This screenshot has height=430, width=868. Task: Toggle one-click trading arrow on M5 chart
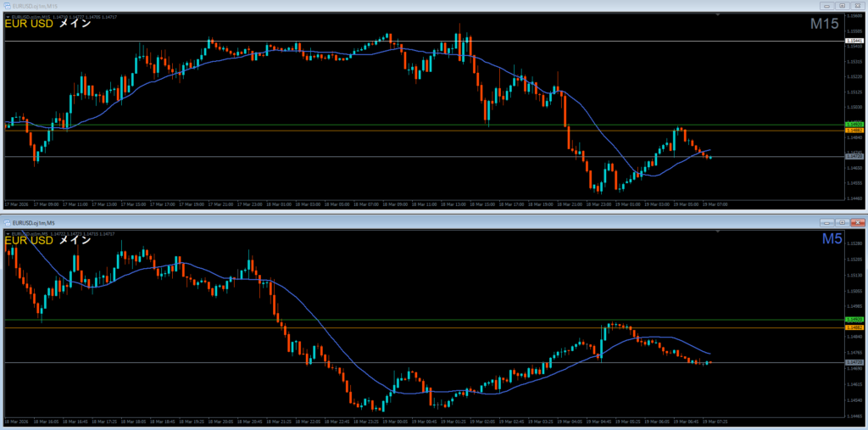[x=8, y=233]
